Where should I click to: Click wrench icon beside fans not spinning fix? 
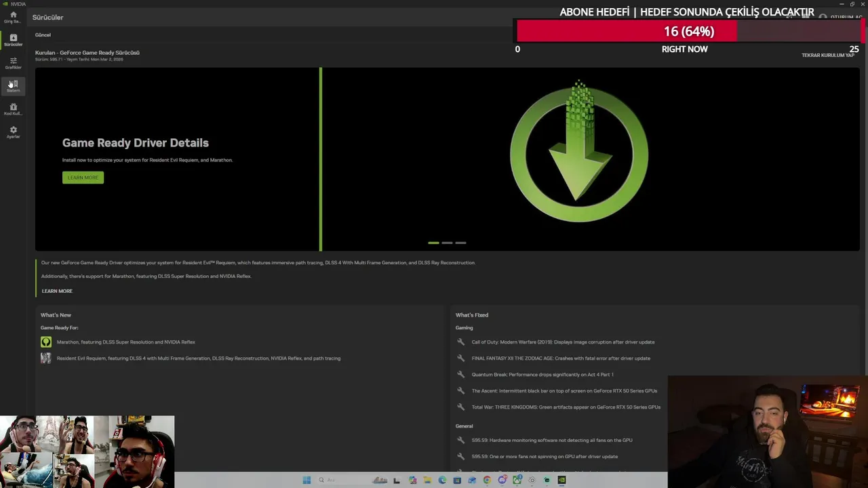pyautogui.click(x=461, y=457)
